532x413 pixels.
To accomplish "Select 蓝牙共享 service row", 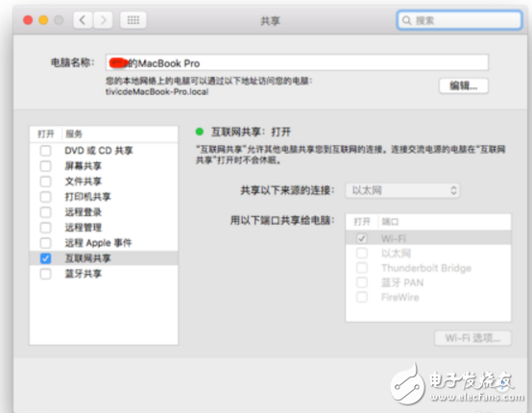I will (x=104, y=274).
